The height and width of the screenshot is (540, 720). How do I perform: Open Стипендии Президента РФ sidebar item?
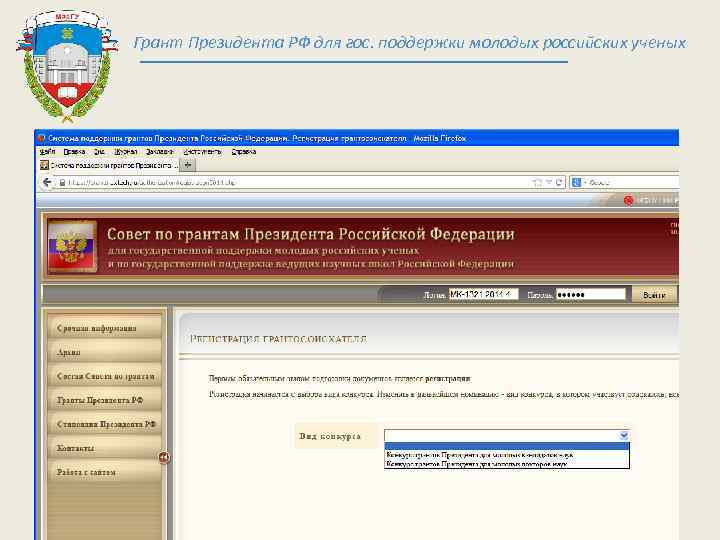click(x=105, y=424)
